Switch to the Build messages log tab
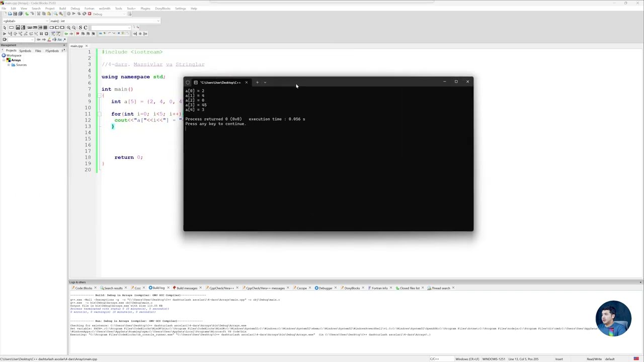Viewport: 644px width, 362px height. [x=187, y=288]
